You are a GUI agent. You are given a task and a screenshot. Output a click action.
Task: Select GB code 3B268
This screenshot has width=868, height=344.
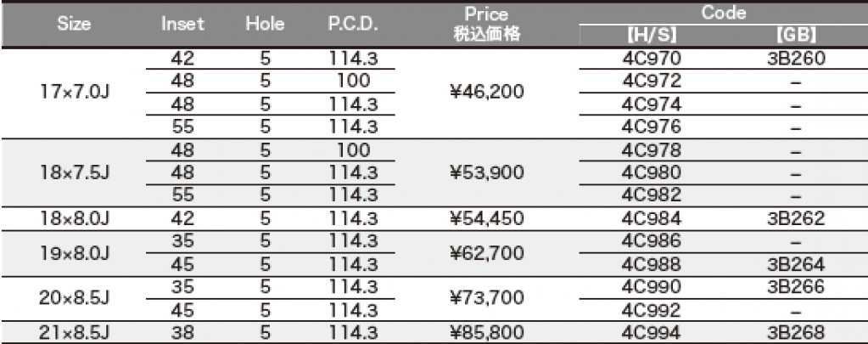coord(796,332)
